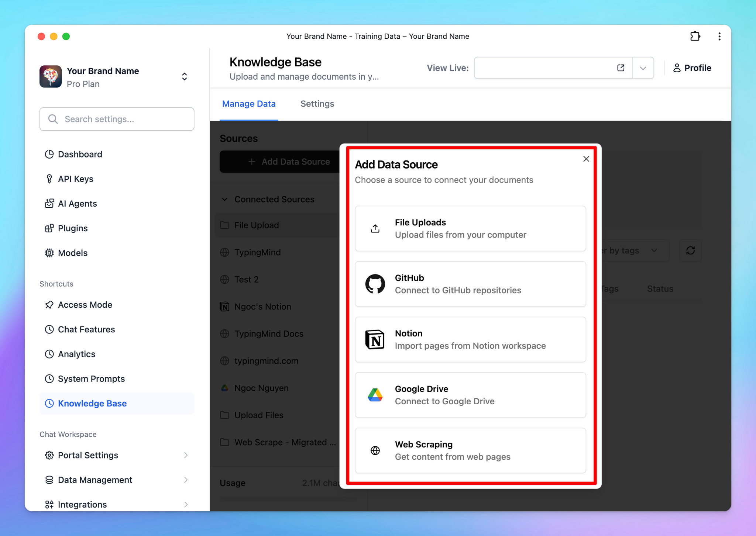Expand the Your Brand Name workspace switcher

183,77
